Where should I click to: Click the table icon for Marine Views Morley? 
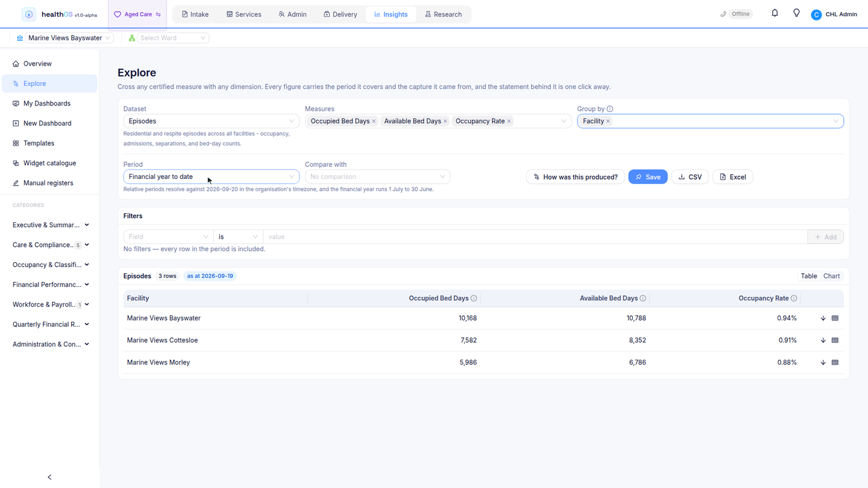pyautogui.click(x=835, y=363)
